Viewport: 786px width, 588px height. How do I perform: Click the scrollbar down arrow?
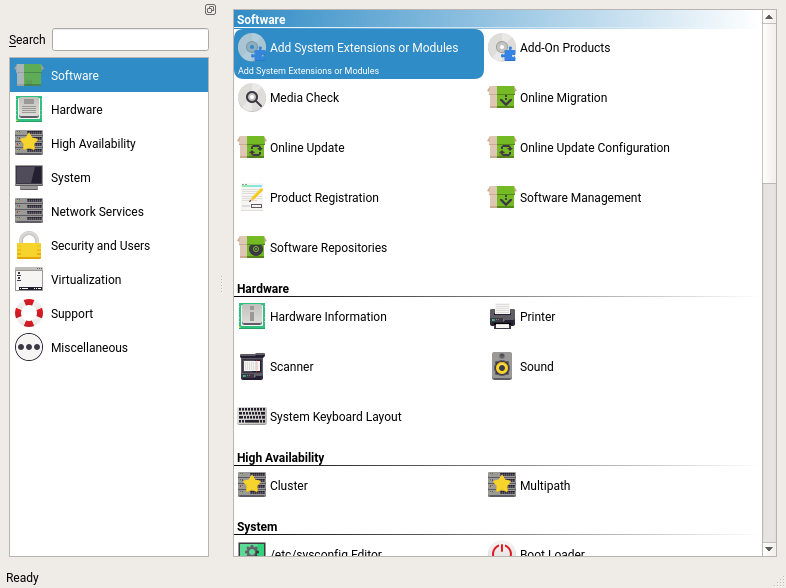(x=768, y=549)
